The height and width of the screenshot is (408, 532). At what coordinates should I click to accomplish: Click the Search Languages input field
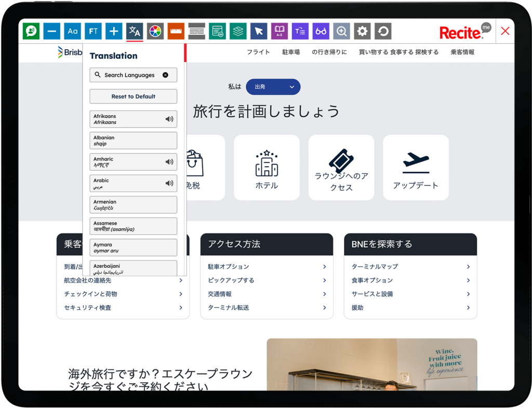[134, 75]
